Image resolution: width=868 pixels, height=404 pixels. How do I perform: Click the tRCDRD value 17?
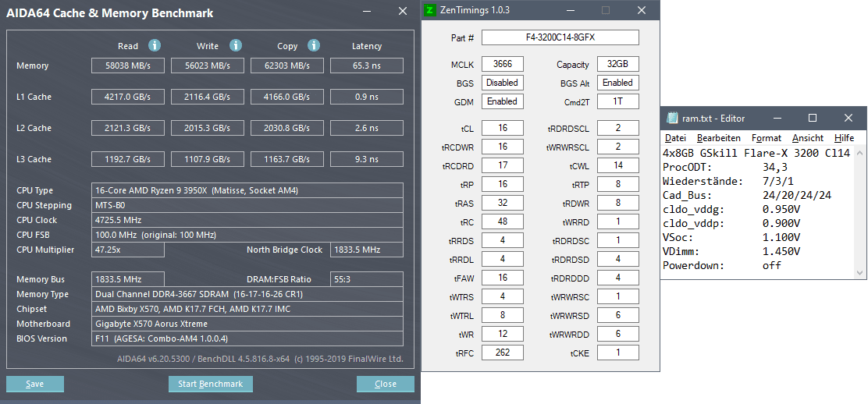tap(503, 165)
